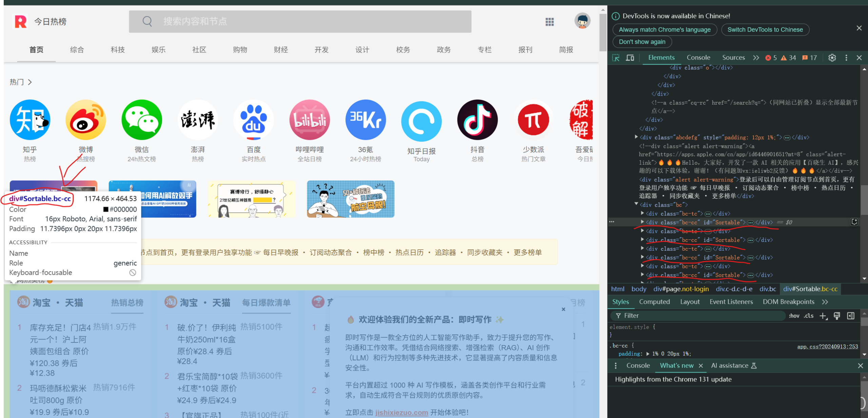Screen dimensions: 868x418
Task: Collapse the div class bc node
Action: pos(636,204)
